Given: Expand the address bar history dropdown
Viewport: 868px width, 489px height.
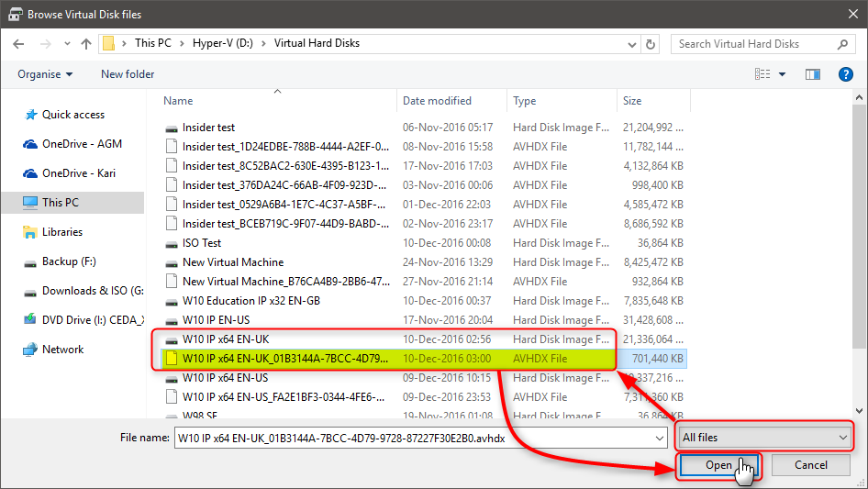Looking at the screenshot, I should (x=631, y=44).
